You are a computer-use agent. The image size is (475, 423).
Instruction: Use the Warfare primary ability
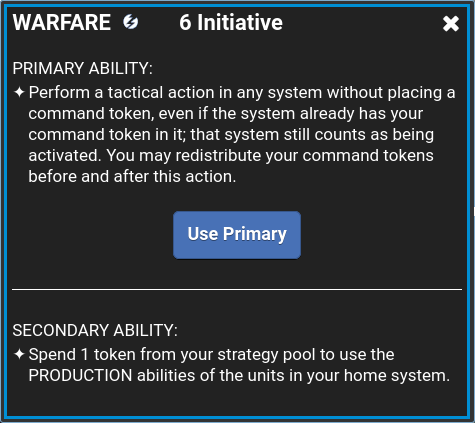pos(237,235)
